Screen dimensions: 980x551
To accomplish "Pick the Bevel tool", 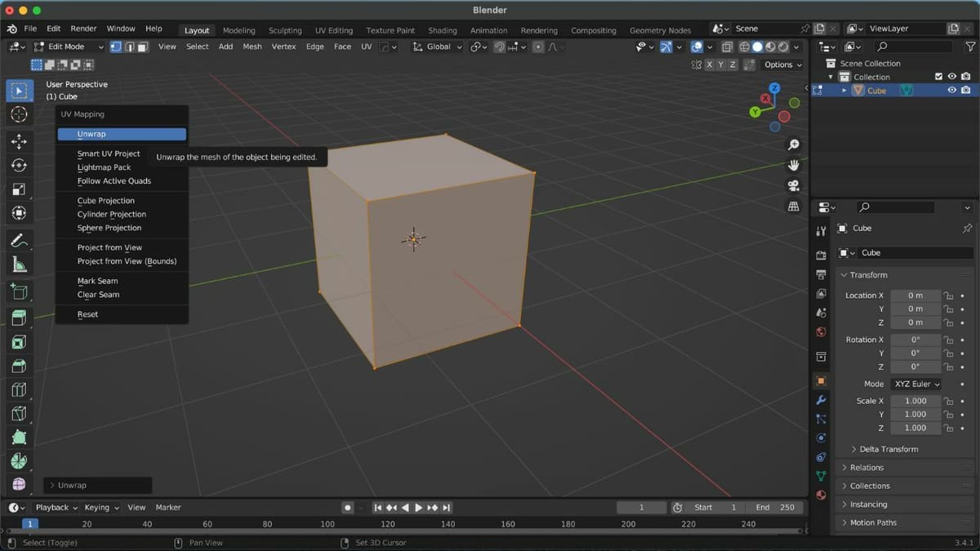I will point(19,366).
